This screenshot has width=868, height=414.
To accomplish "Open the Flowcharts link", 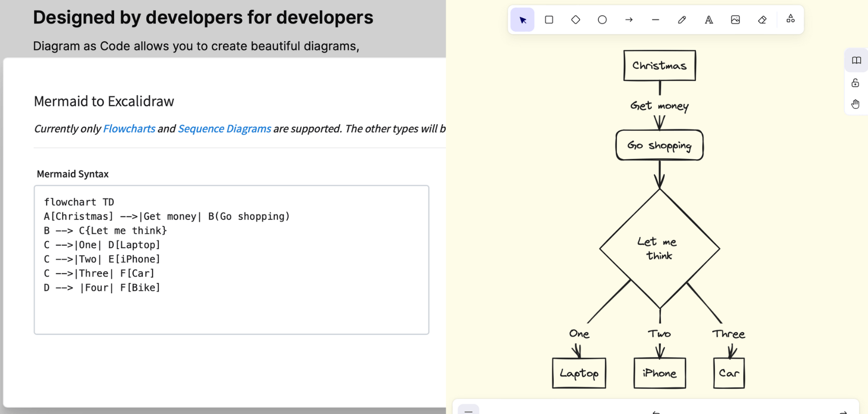I will [129, 129].
